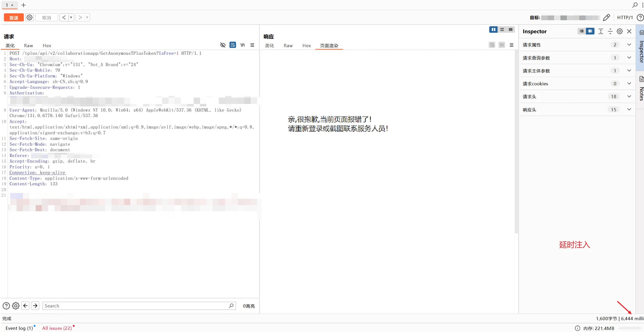
Task: Open response panel hamburger menu
Action: click(x=511, y=45)
